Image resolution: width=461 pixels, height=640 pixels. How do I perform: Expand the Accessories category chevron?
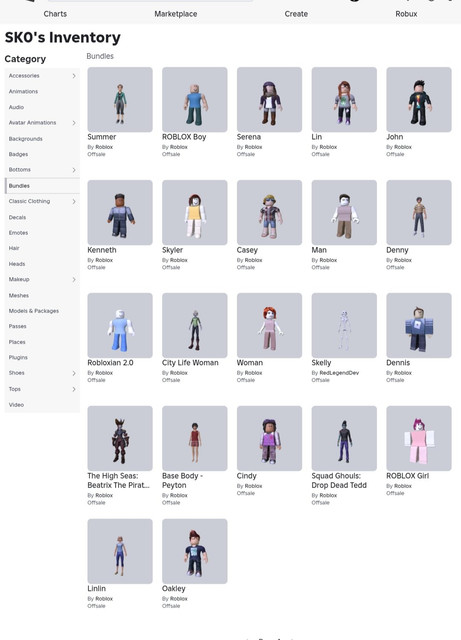(x=74, y=76)
